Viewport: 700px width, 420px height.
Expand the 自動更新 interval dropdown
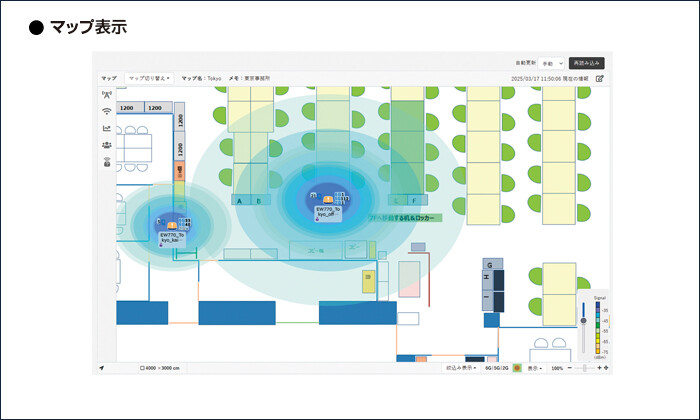pos(553,63)
